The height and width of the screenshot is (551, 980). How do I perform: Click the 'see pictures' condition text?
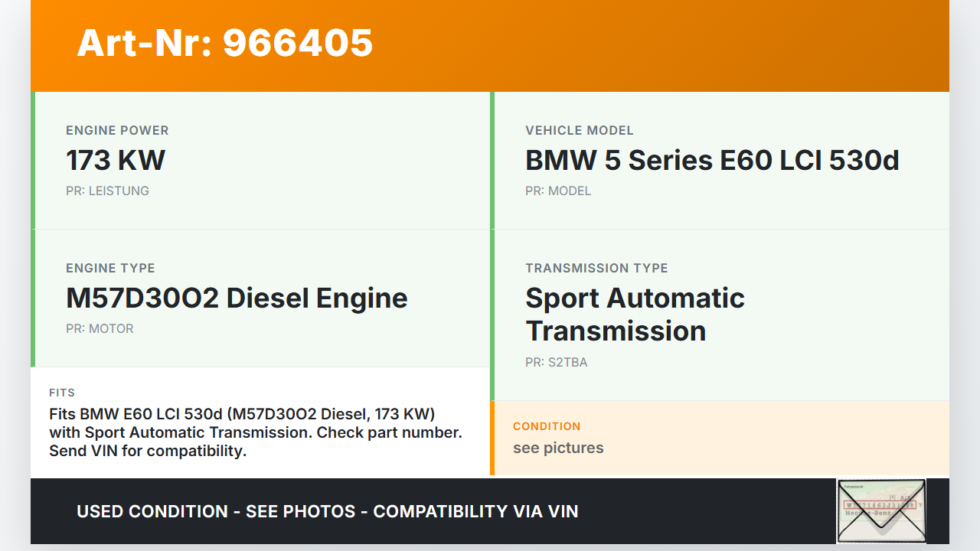click(x=558, y=448)
